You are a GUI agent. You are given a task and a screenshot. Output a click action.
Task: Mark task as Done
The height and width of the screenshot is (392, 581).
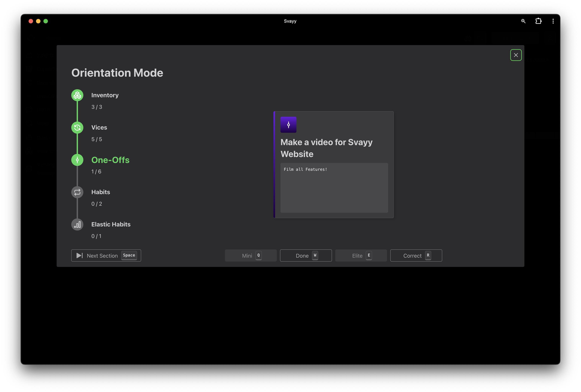point(306,256)
